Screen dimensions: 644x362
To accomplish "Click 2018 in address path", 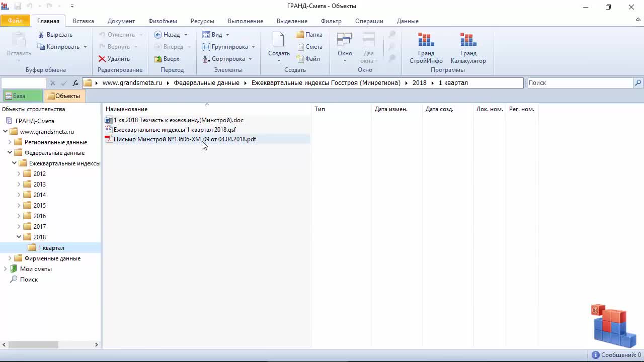I will click(420, 83).
